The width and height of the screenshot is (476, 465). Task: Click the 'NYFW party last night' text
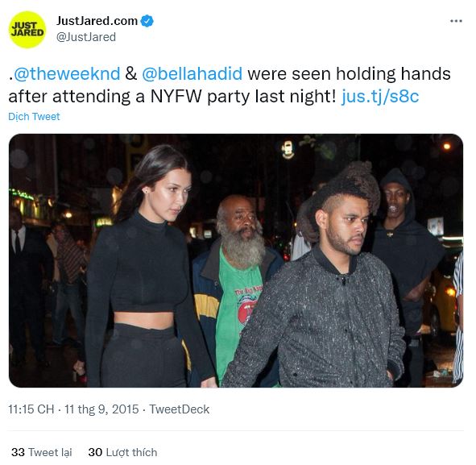click(243, 97)
